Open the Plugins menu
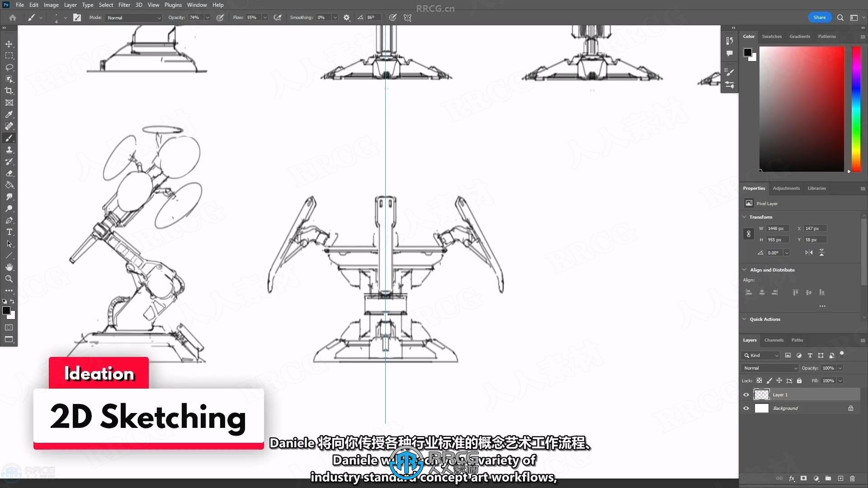The width and height of the screenshot is (868, 488). [173, 5]
